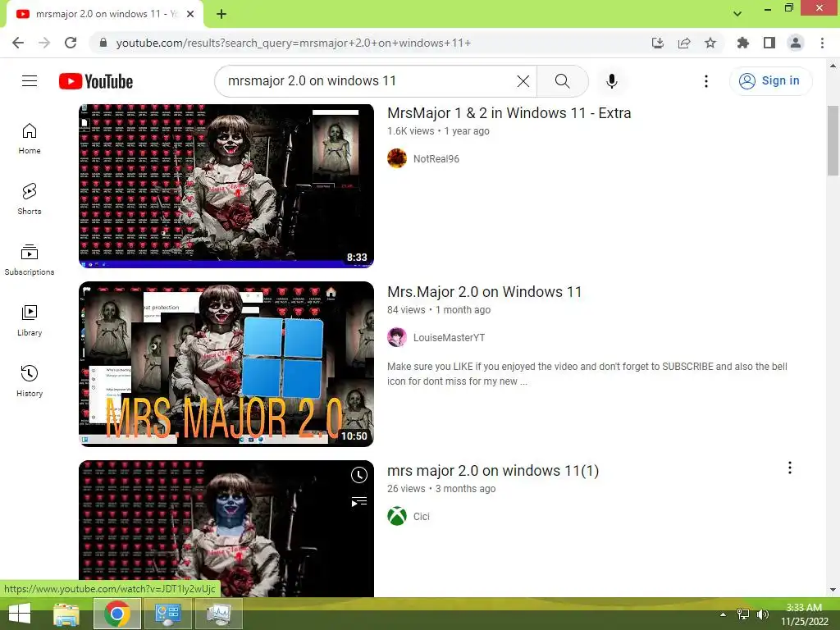This screenshot has width=840, height=630.
Task: Start voice search with microphone
Action: tap(611, 81)
